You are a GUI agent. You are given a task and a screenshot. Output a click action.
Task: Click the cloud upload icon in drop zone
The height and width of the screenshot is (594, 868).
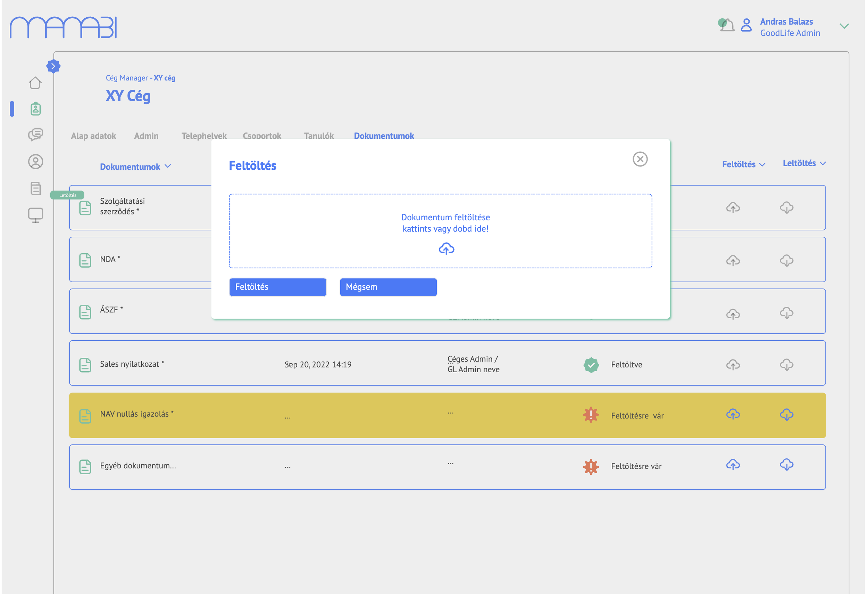click(446, 248)
